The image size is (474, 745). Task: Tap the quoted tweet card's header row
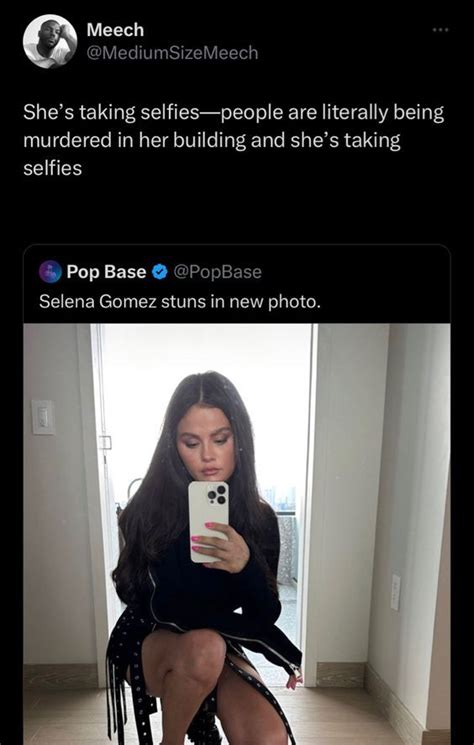(x=237, y=272)
